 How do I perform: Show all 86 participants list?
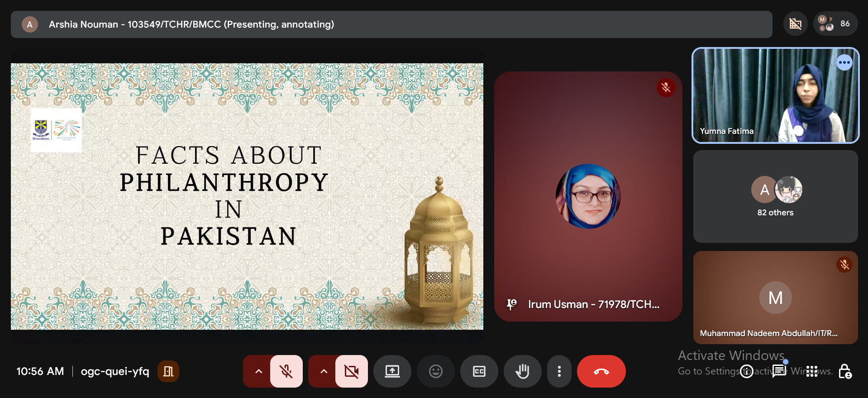[x=835, y=24]
